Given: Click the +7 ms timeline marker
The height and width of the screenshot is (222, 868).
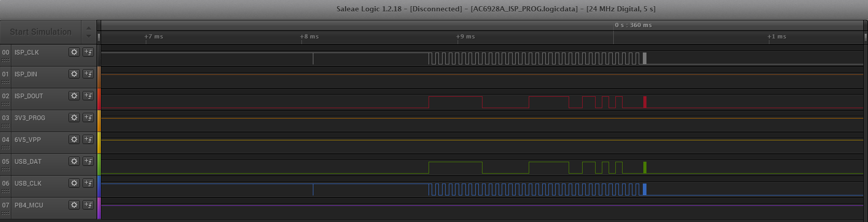Looking at the screenshot, I should pos(154,36).
